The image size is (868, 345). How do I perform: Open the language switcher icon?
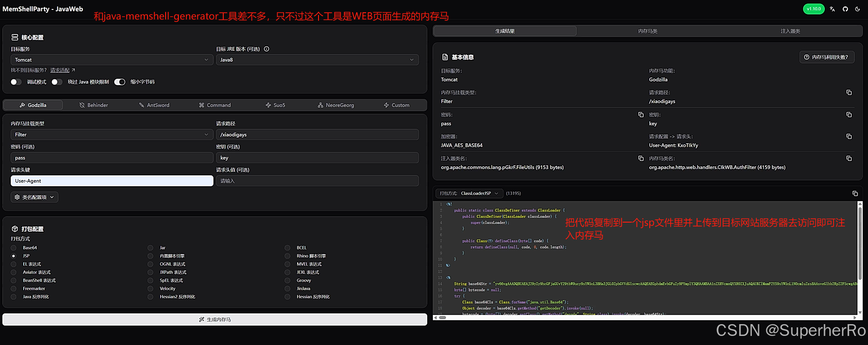(x=832, y=9)
